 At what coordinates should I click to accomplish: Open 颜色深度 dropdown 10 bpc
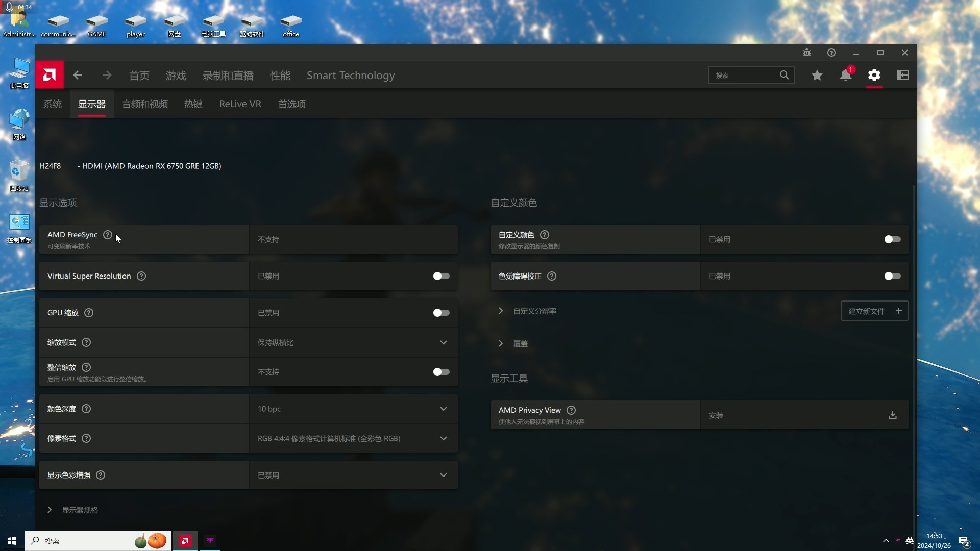pyautogui.click(x=353, y=409)
